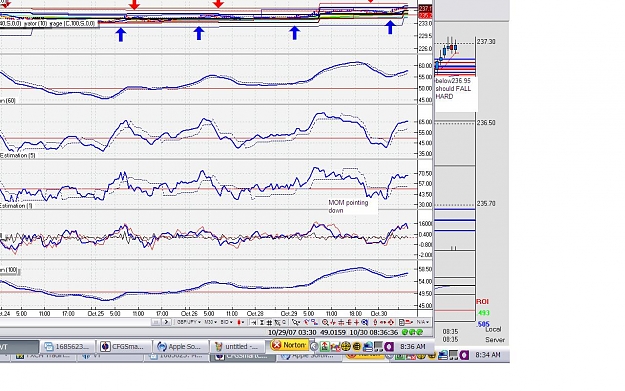Open the M30 timeframe dropdown
The image size is (625, 391).
(211, 322)
